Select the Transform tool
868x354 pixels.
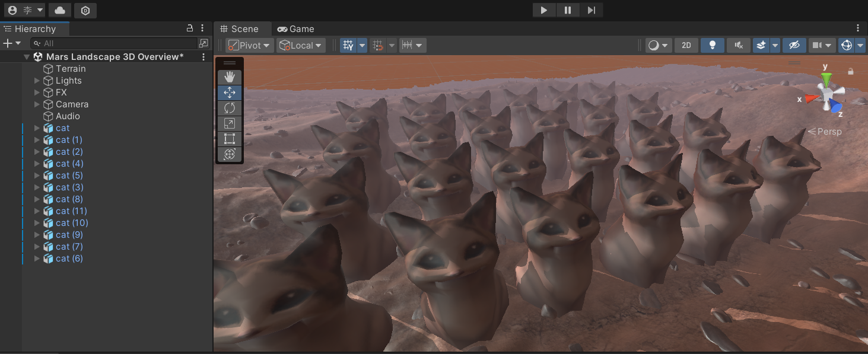pos(230,154)
